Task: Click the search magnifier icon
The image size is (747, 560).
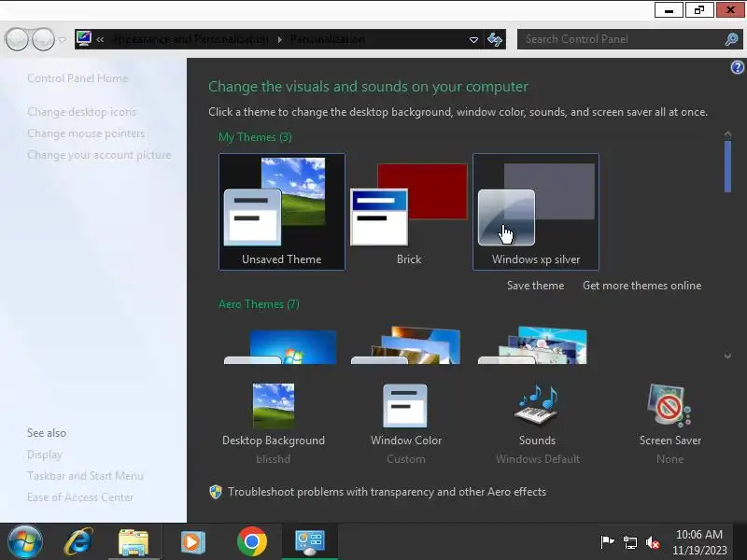Action: coord(731,39)
